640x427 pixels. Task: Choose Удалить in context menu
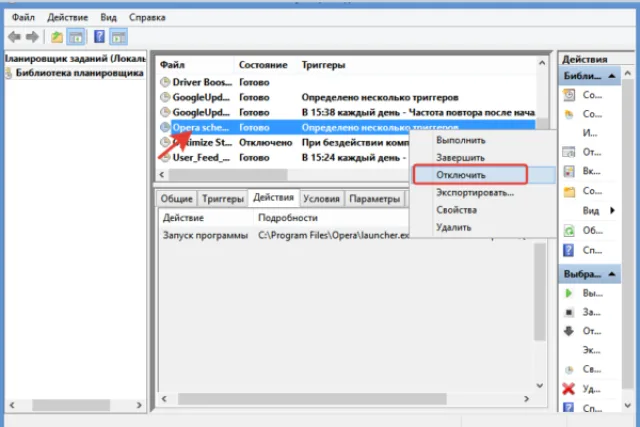(x=453, y=227)
